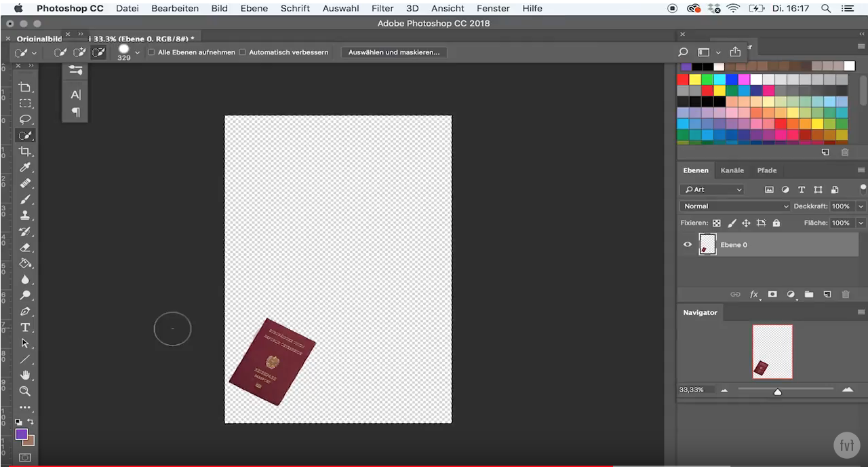Screen dimensions: 868x467
Task: Toggle pixel layer filter in Layers panel
Action: (x=769, y=190)
